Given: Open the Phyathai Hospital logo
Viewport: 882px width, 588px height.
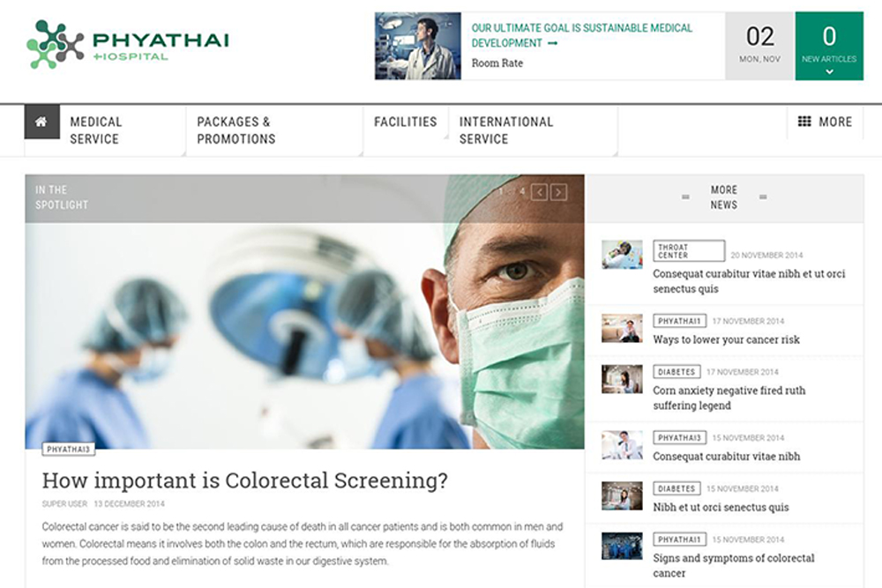Looking at the screenshot, I should (128, 45).
